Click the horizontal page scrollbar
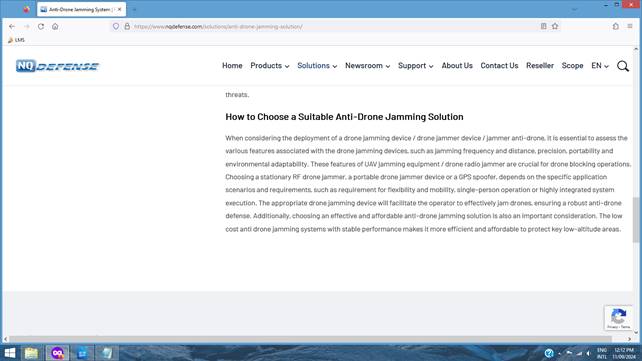Viewport: 642px width, 361px height. [x=310, y=339]
